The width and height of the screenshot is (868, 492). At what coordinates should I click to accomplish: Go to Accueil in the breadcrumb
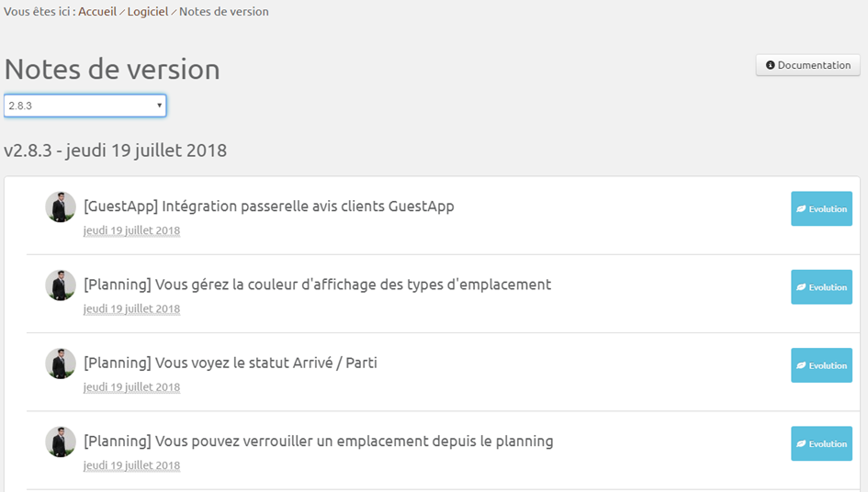(97, 12)
